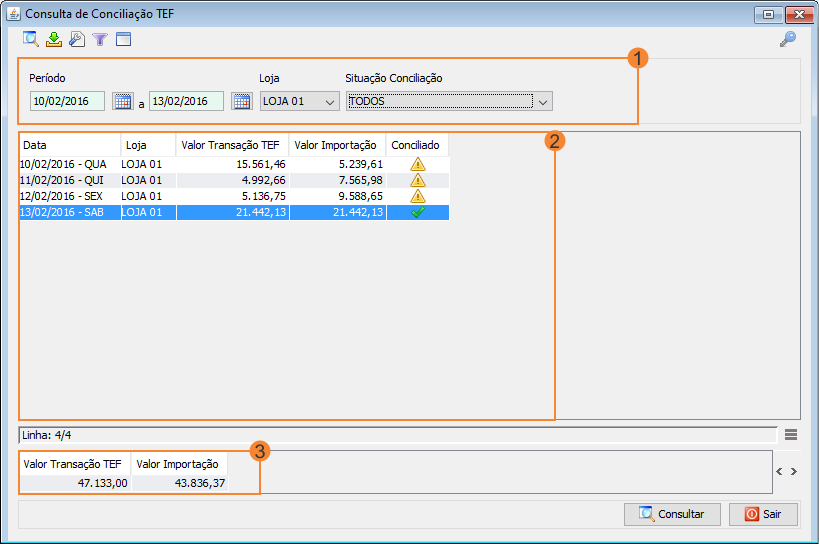Close the Consulta de Conciliação TEF window
Screen dimensions: 819x544
click(799, 15)
